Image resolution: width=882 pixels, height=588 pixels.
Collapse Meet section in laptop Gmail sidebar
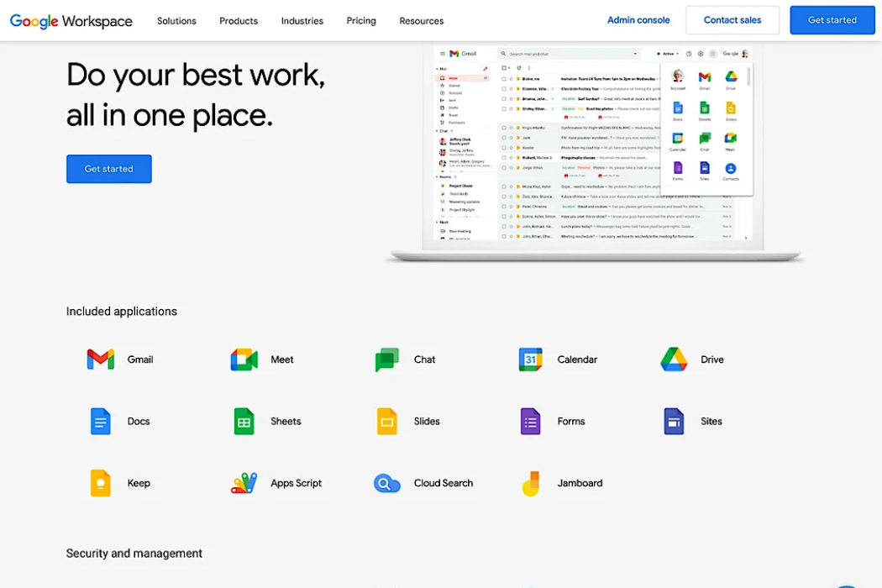[437, 223]
